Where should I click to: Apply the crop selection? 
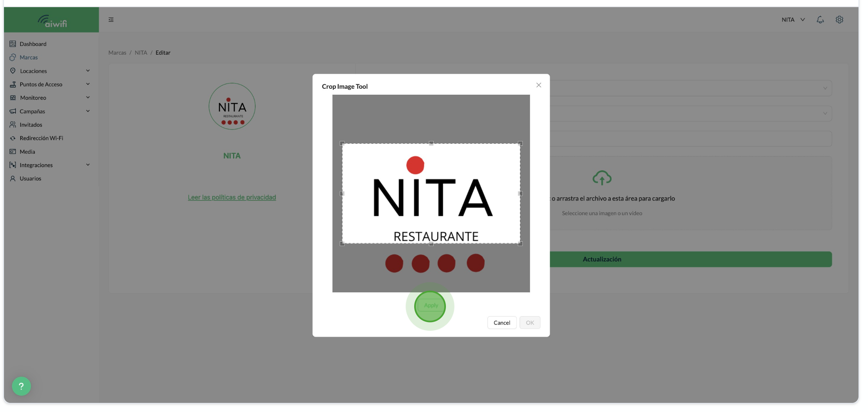tap(431, 305)
